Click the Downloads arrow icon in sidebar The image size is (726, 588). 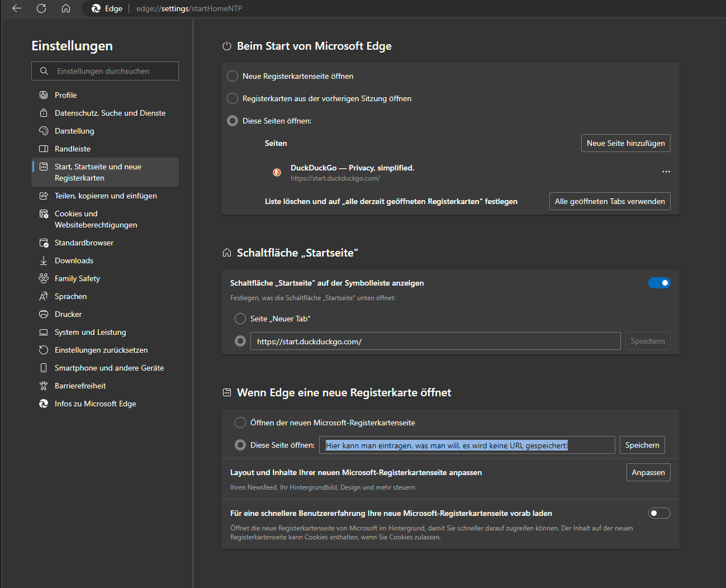click(44, 260)
